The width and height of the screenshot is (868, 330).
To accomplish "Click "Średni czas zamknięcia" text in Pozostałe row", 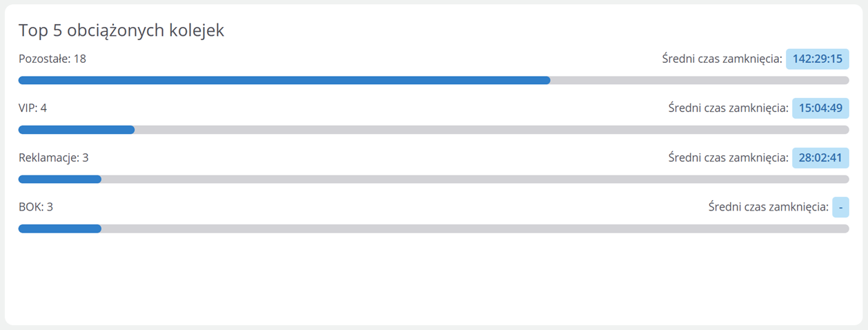I will (722, 59).
